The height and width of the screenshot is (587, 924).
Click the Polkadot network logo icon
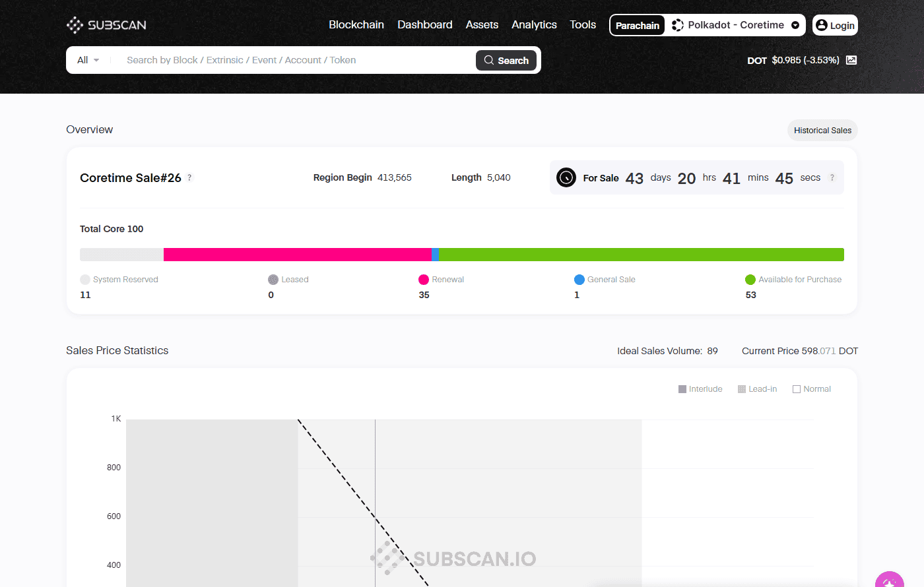[677, 25]
